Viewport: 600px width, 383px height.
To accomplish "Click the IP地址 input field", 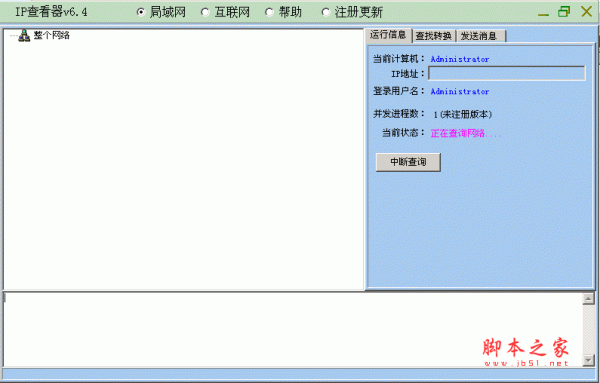I will point(507,73).
